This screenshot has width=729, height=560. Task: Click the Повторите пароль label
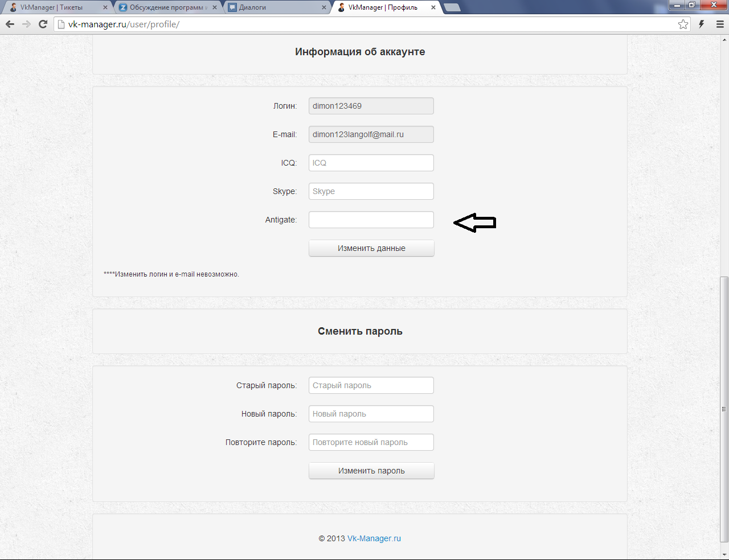coord(261,442)
